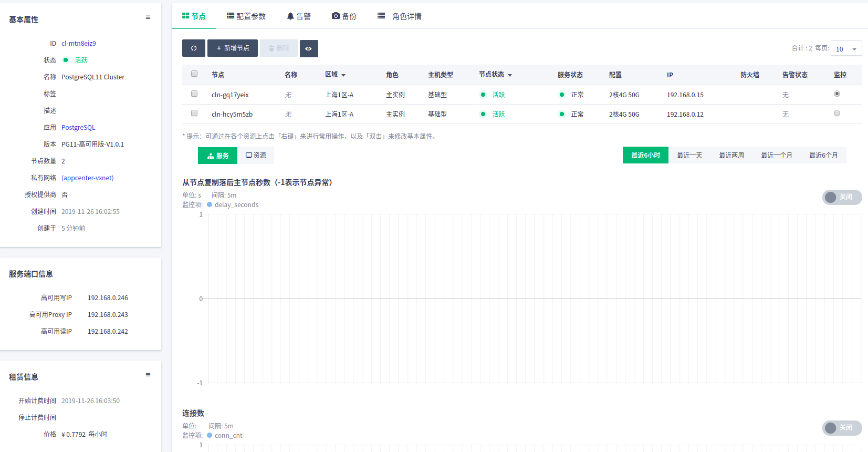Show the last month range

[777, 155]
